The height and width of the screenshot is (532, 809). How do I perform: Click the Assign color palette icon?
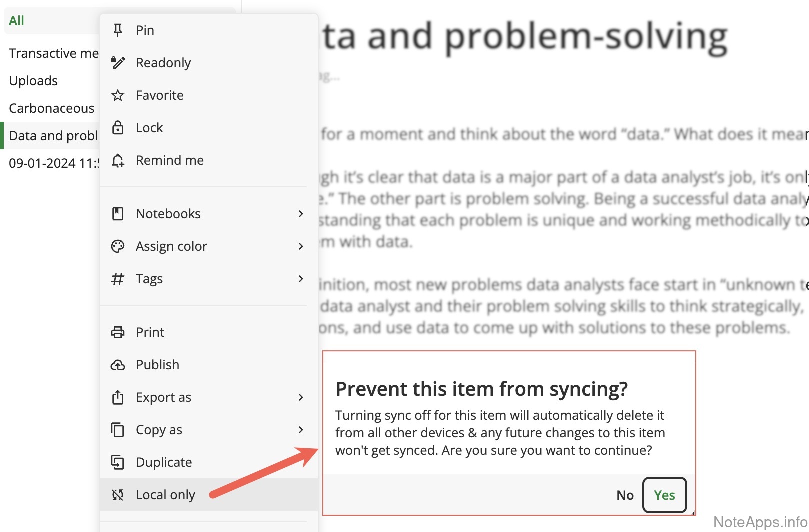(118, 246)
